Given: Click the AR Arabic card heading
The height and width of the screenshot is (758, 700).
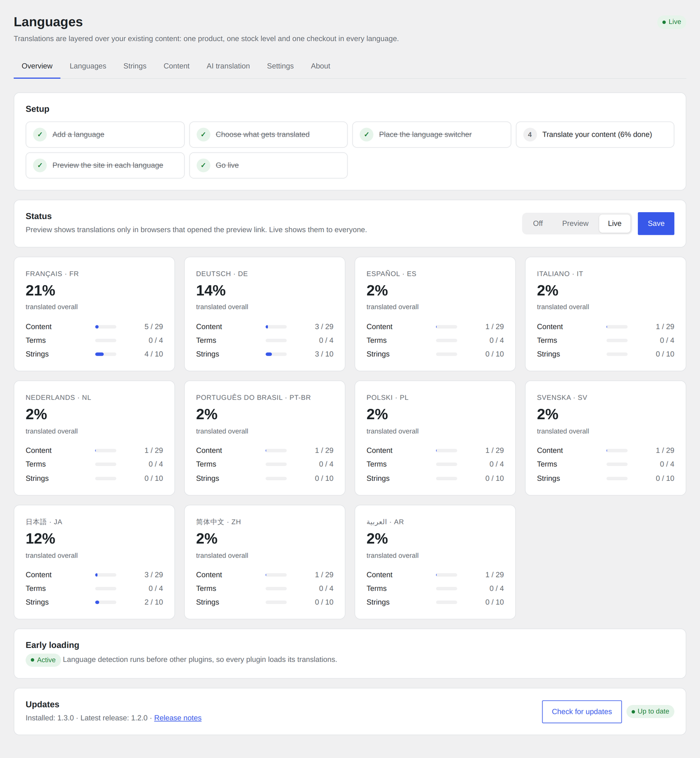Looking at the screenshot, I should tap(385, 522).
